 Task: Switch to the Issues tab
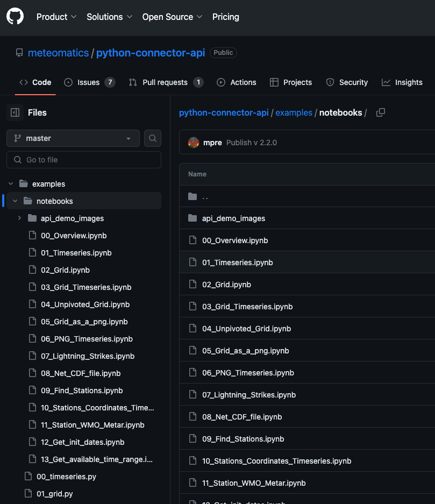pos(89,82)
